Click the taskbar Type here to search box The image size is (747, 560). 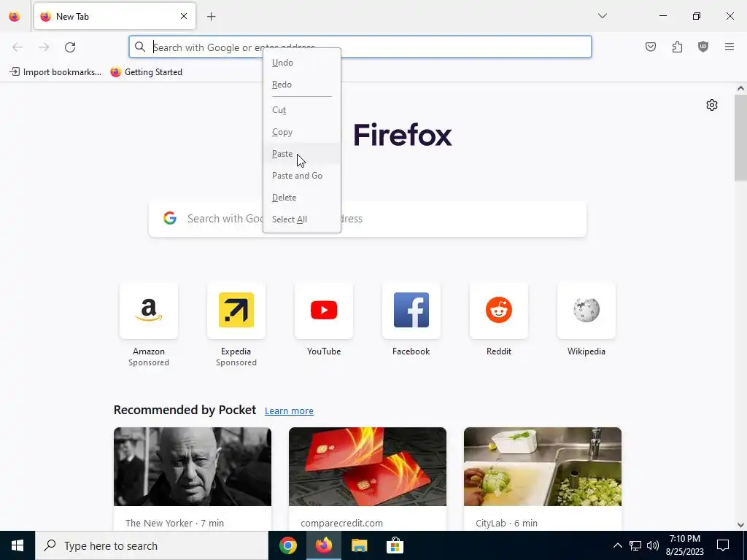click(x=152, y=545)
